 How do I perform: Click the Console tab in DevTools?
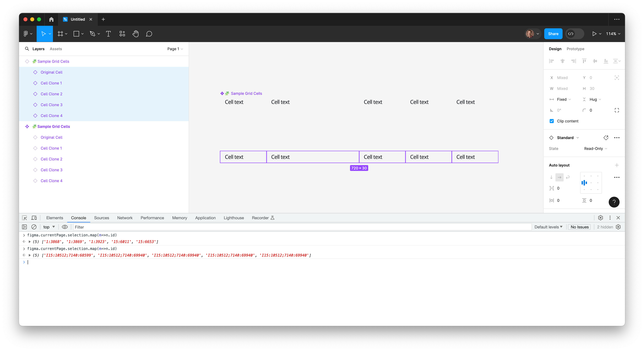tap(78, 217)
